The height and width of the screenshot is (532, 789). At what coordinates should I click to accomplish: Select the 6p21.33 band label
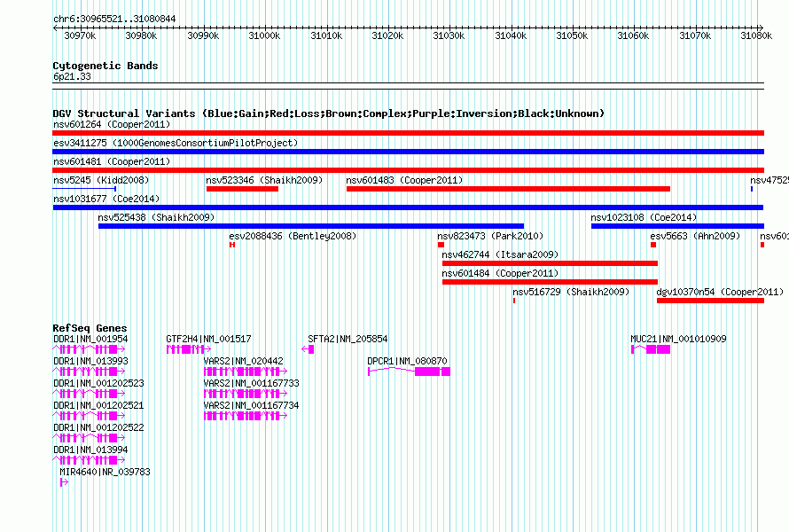[72, 76]
